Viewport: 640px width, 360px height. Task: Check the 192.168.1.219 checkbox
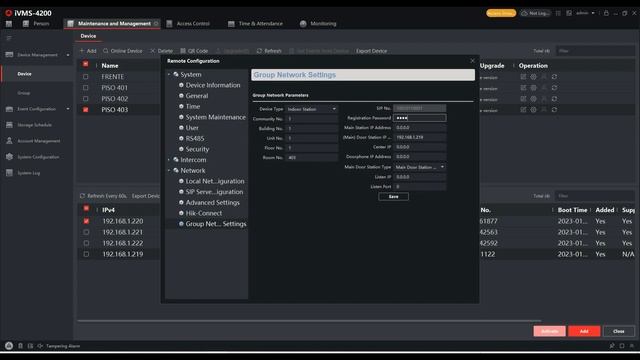pyautogui.click(x=86, y=254)
